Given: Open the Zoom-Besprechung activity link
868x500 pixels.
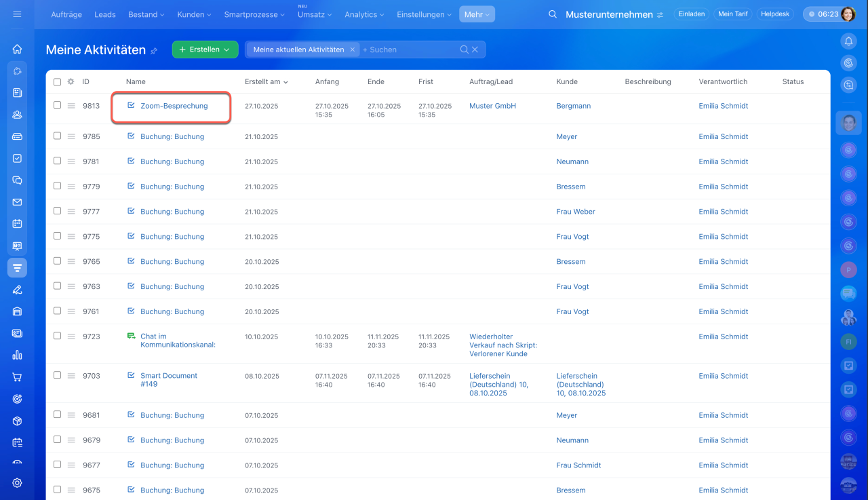Looking at the screenshot, I should coord(174,106).
